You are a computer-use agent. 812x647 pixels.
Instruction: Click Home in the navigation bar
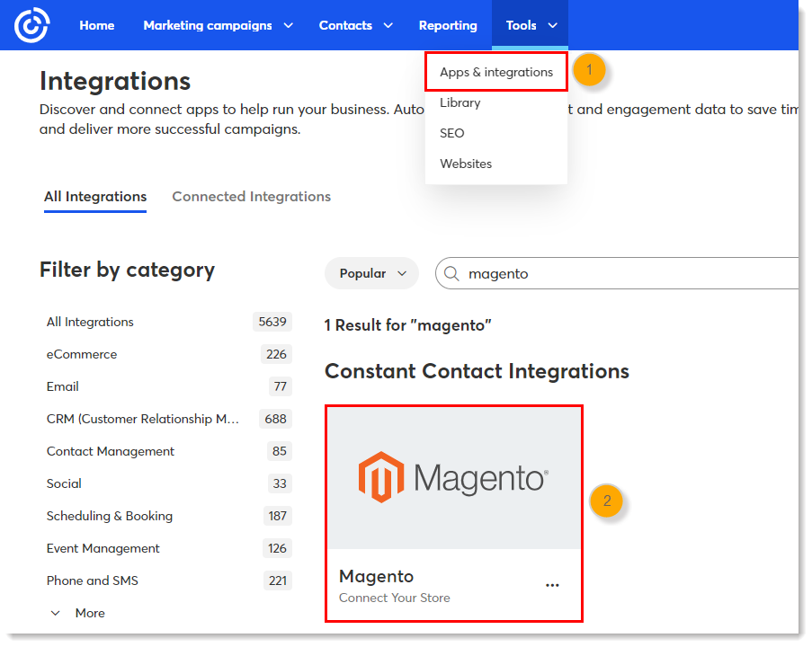click(x=96, y=25)
